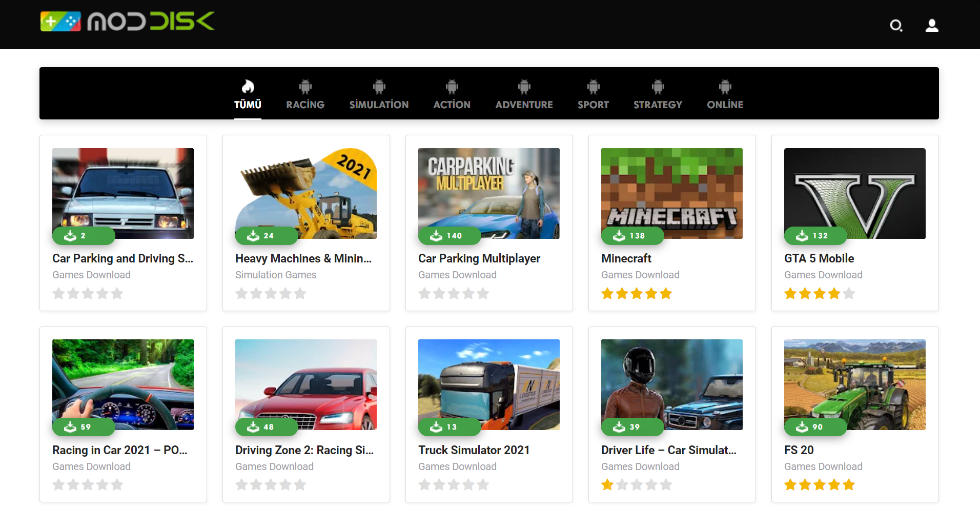The height and width of the screenshot is (509, 980).
Task: Click the Android icon above Racing
Action: 305,87
